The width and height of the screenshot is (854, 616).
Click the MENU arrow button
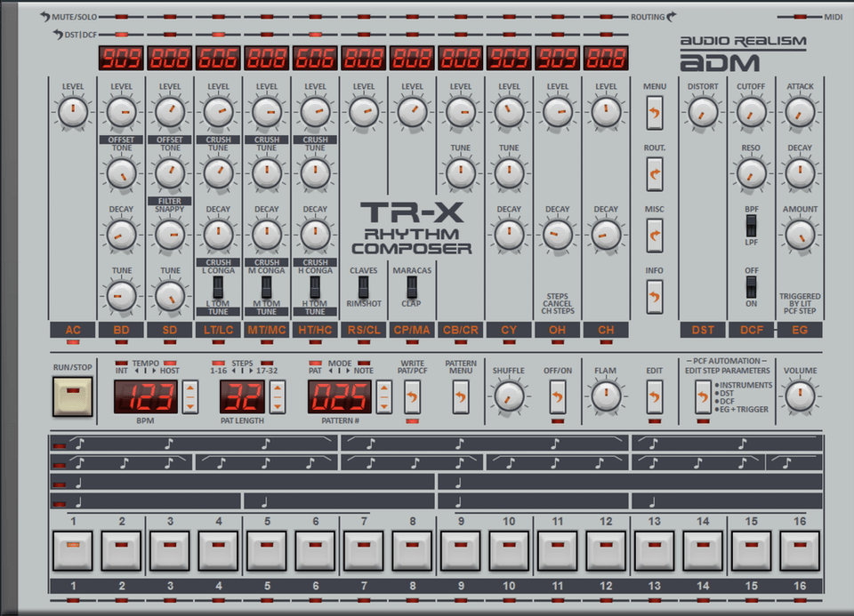pos(654,113)
